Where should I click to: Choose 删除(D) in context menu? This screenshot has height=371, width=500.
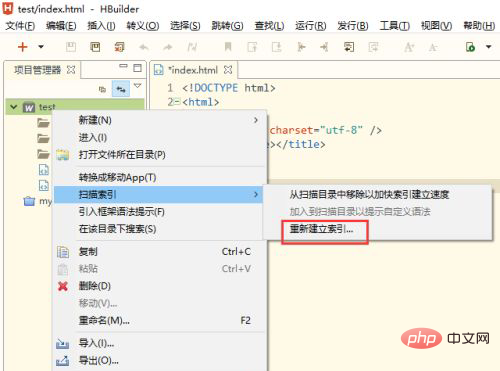pos(160,286)
